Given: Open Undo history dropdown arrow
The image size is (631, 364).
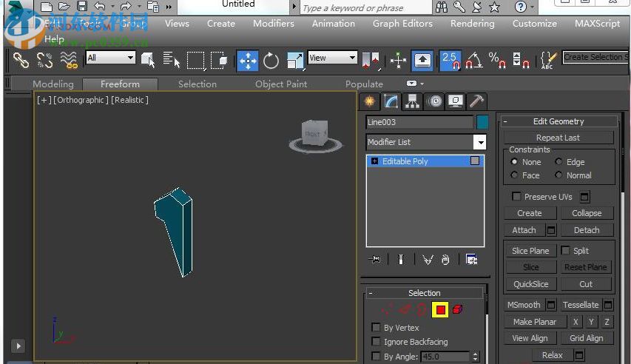Looking at the screenshot, I should [112, 7].
